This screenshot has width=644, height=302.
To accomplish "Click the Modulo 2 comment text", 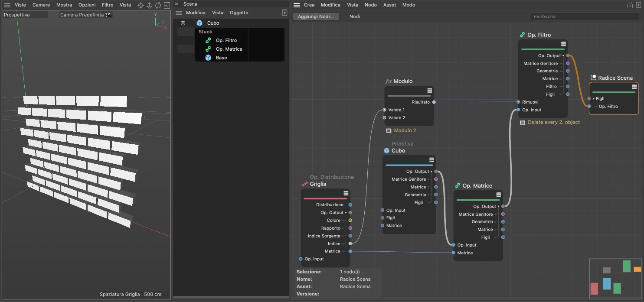I will (405, 131).
